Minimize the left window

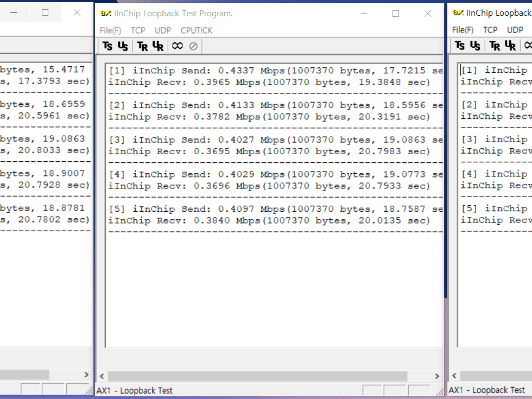click(x=14, y=13)
